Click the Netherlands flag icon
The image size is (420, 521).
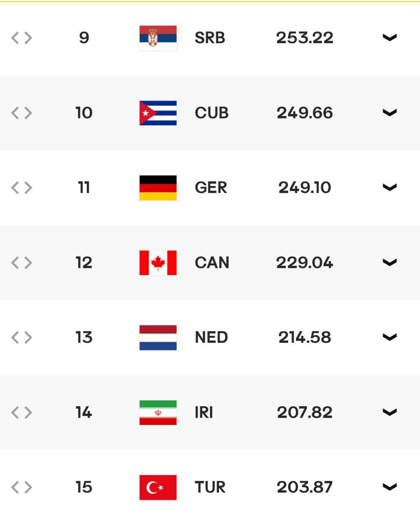pos(158,337)
